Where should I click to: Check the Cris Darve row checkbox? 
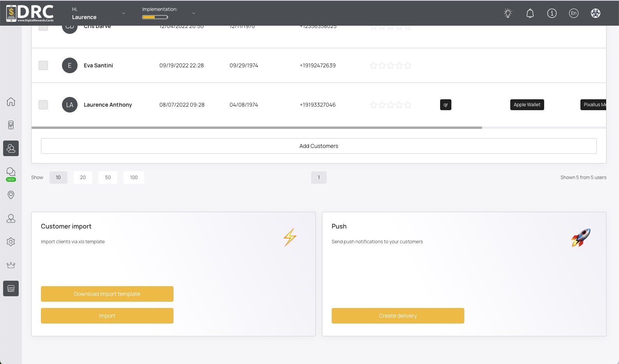click(x=43, y=28)
